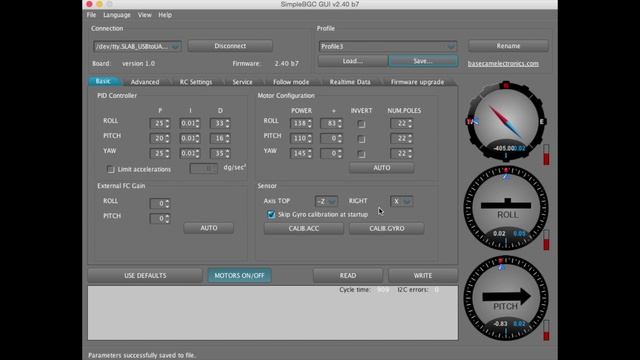Toggle PITCH motor INVERT checkbox
The image size is (640, 360).
(x=361, y=139)
